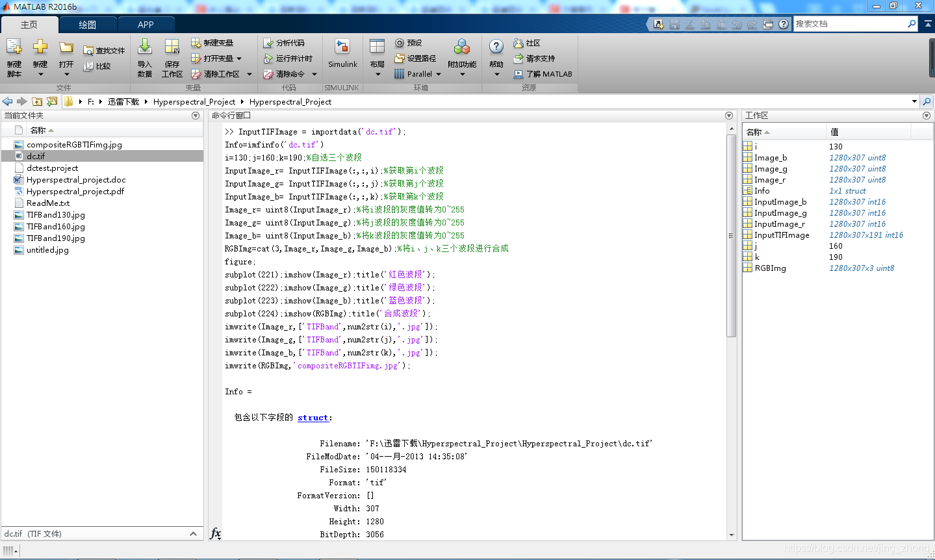Open Simulink from the toolstrip
The width and height of the screenshot is (935, 560).
tap(342, 53)
